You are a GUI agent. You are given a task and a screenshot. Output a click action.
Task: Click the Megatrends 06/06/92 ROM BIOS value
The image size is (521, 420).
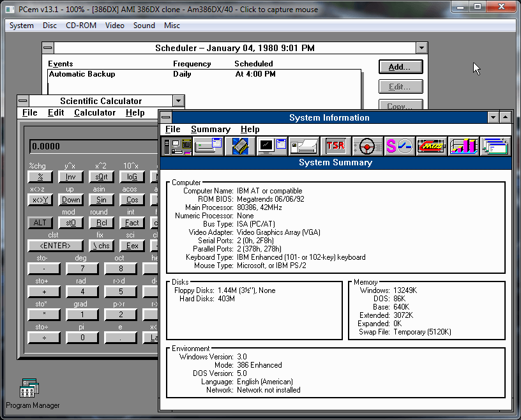click(271, 199)
